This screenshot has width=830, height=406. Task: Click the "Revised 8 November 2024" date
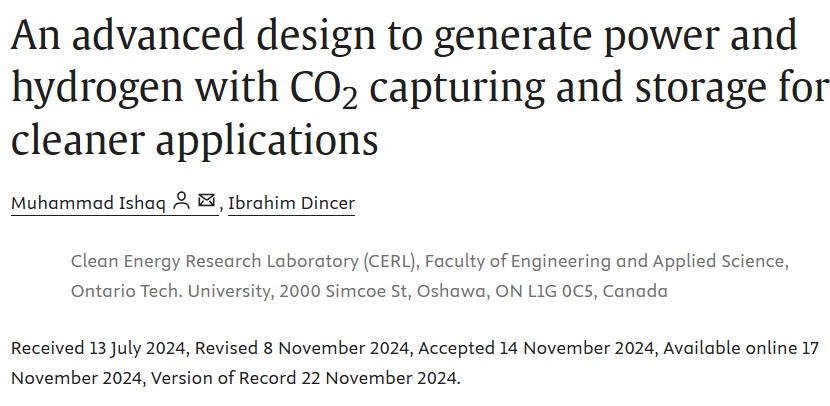coord(303,349)
